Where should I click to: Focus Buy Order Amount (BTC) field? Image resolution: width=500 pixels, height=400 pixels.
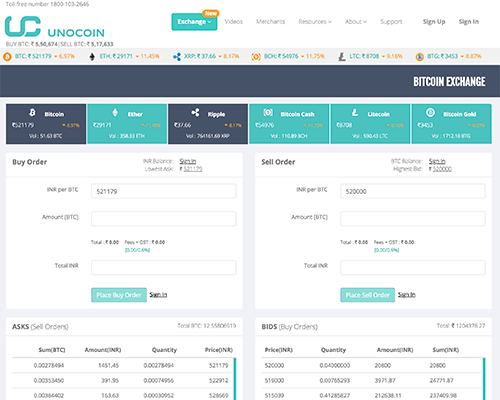pos(164,218)
